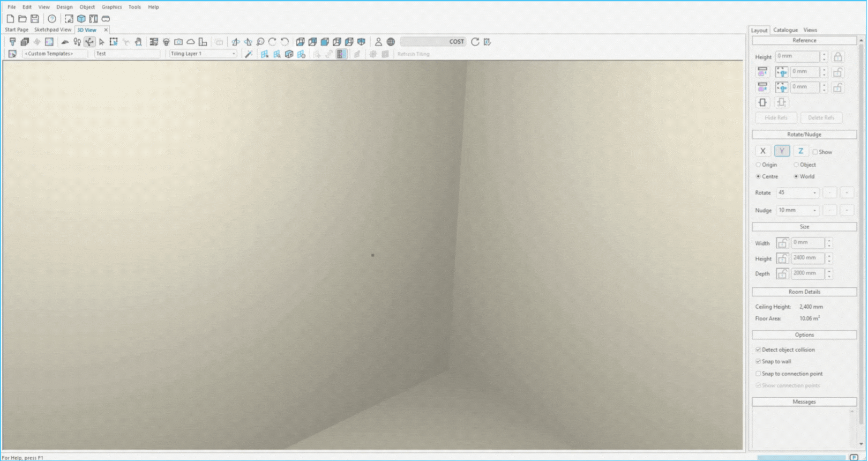Click the refresh icon next to COST

[475, 42]
